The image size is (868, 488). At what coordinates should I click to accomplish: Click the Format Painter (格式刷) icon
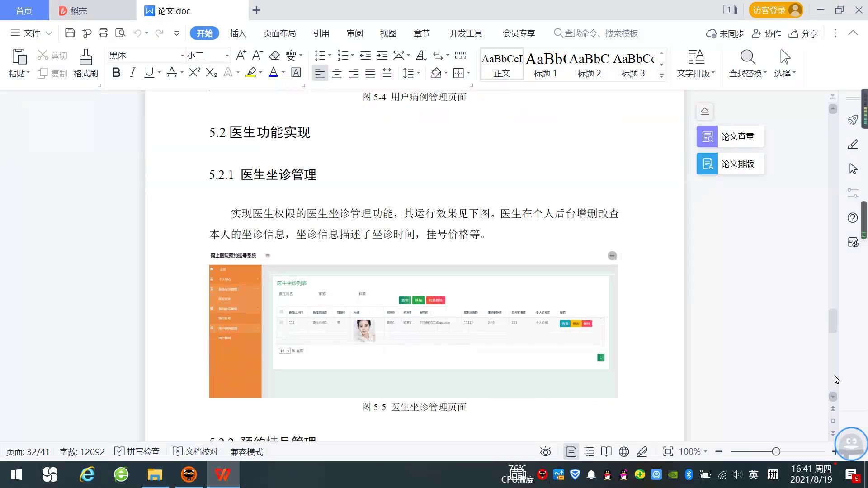click(x=85, y=58)
